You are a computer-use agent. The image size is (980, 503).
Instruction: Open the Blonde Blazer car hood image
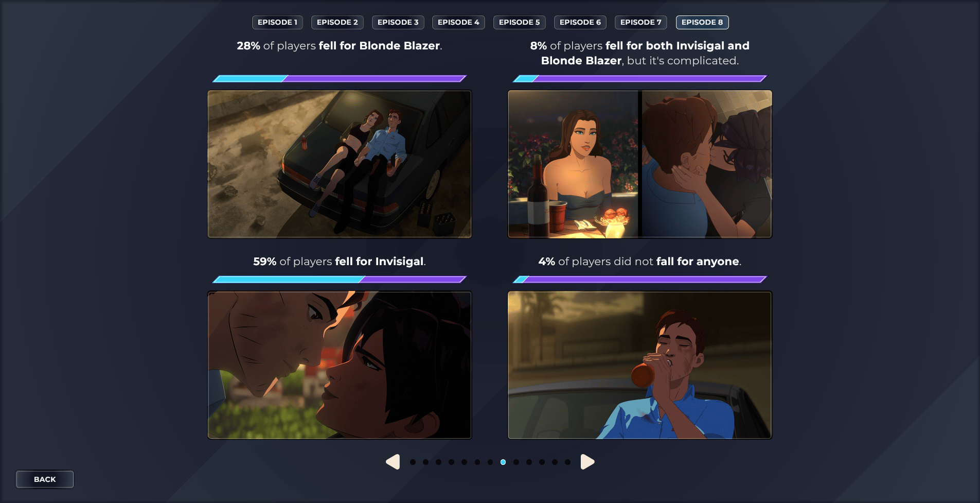pyautogui.click(x=340, y=164)
